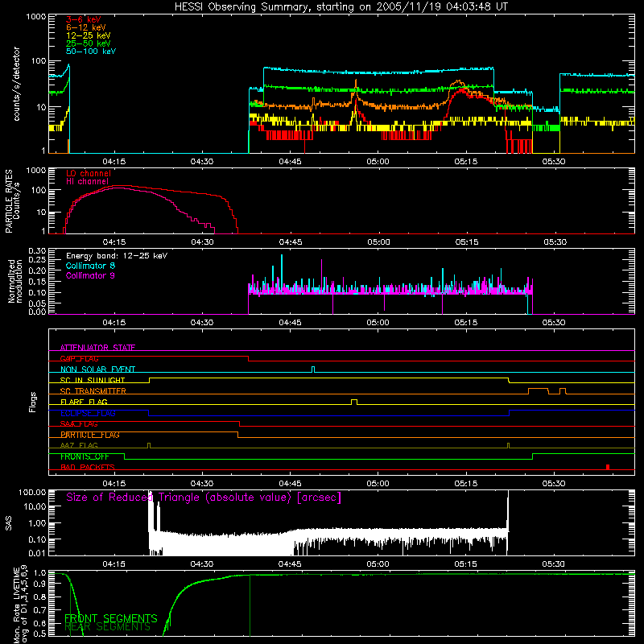
Task: Click the wider SC_TRANSMITTER orange pulse
Action: coord(538,391)
